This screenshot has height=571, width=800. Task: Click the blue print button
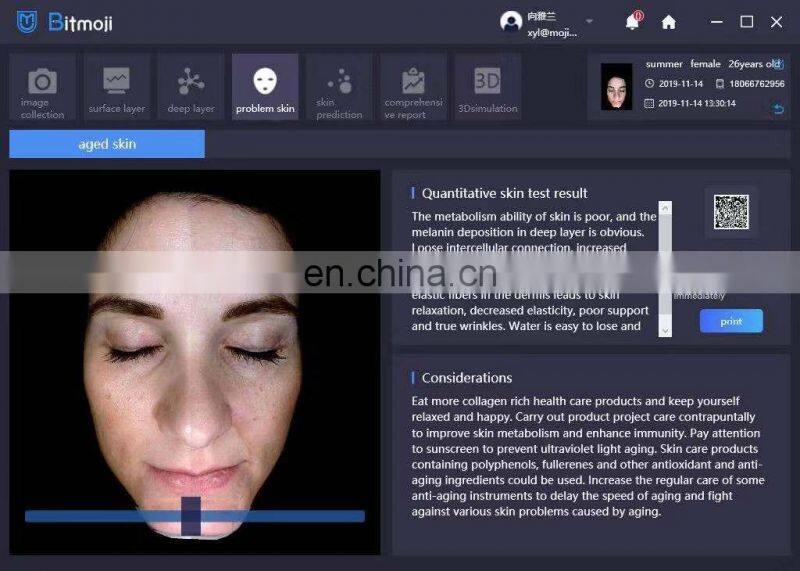731,321
